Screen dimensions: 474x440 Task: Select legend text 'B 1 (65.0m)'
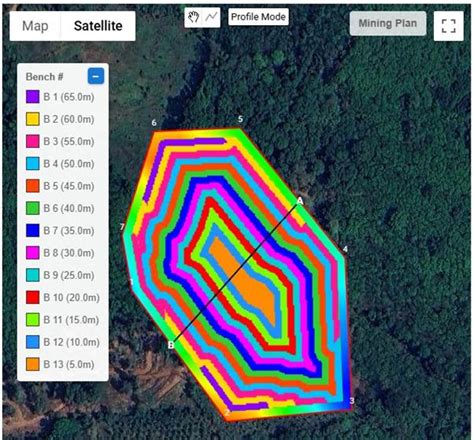[x=69, y=97]
